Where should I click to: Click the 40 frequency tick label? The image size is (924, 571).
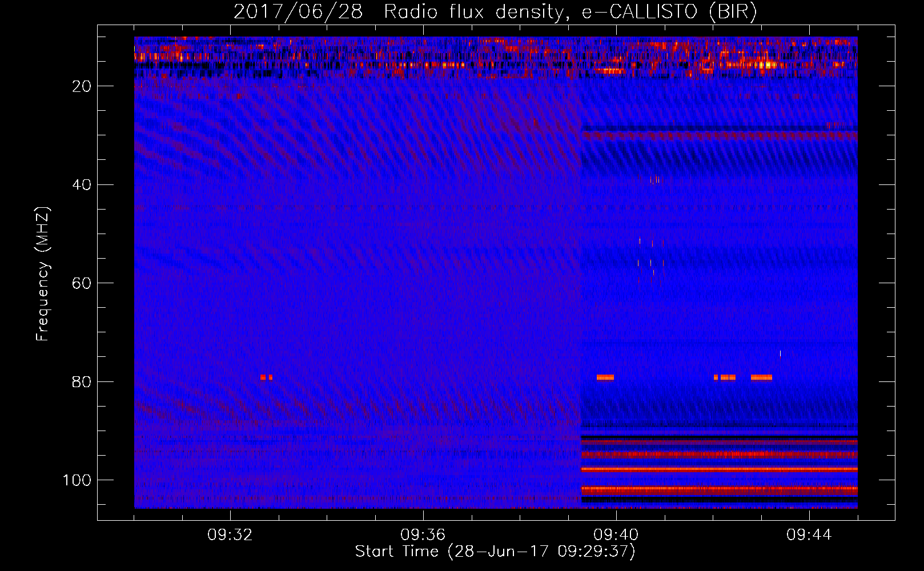(x=82, y=185)
